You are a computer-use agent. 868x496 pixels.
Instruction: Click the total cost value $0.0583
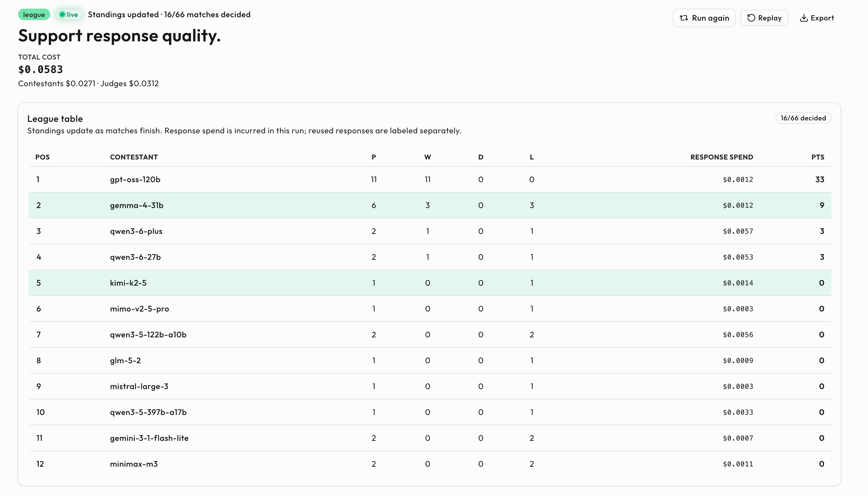(40, 70)
